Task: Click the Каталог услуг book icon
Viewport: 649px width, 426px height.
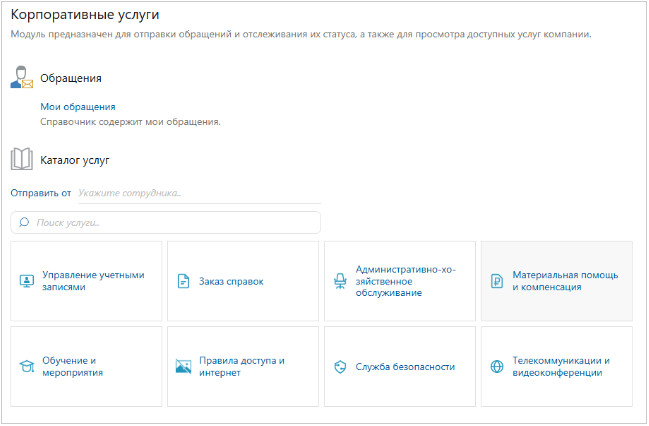Action: click(x=22, y=159)
